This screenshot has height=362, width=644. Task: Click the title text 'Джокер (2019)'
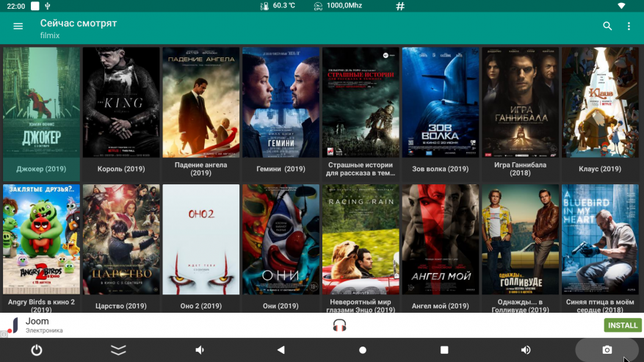coord(41,169)
